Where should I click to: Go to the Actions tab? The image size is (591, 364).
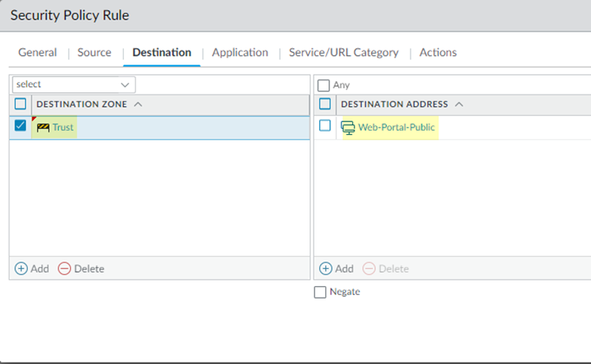(437, 53)
